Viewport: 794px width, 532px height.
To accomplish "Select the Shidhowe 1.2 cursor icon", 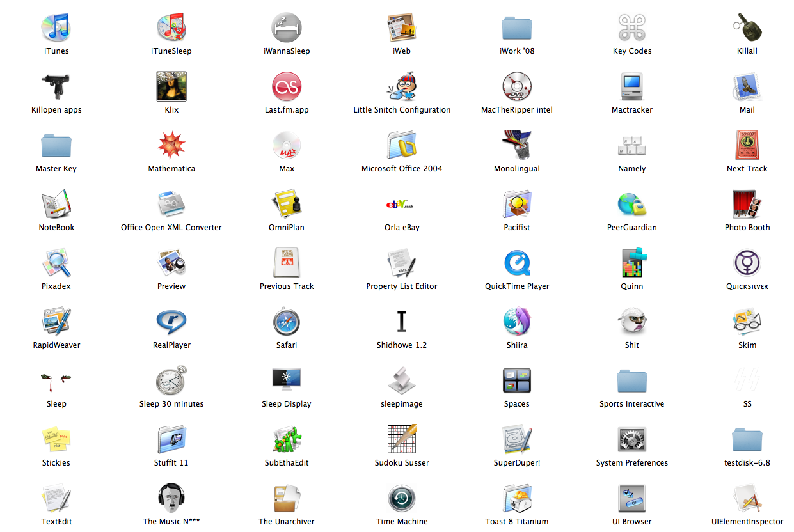I will [x=402, y=321].
